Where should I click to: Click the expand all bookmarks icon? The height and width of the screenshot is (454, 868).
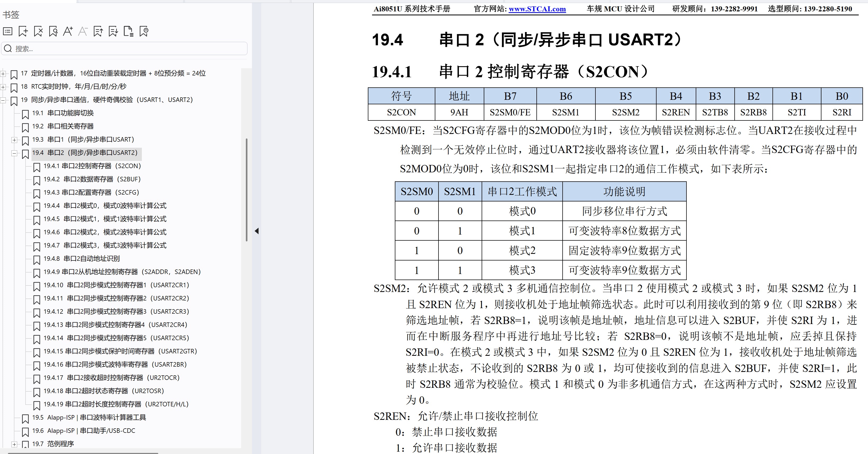tap(113, 31)
